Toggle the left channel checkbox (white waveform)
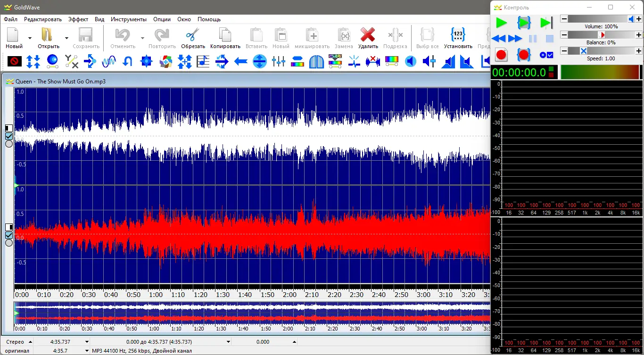Screen dimensions: 644x355 tap(9, 136)
